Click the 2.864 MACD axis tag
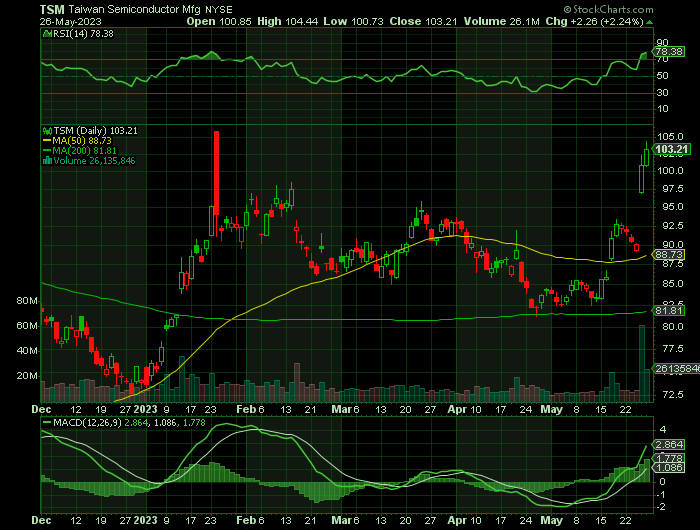 668,445
